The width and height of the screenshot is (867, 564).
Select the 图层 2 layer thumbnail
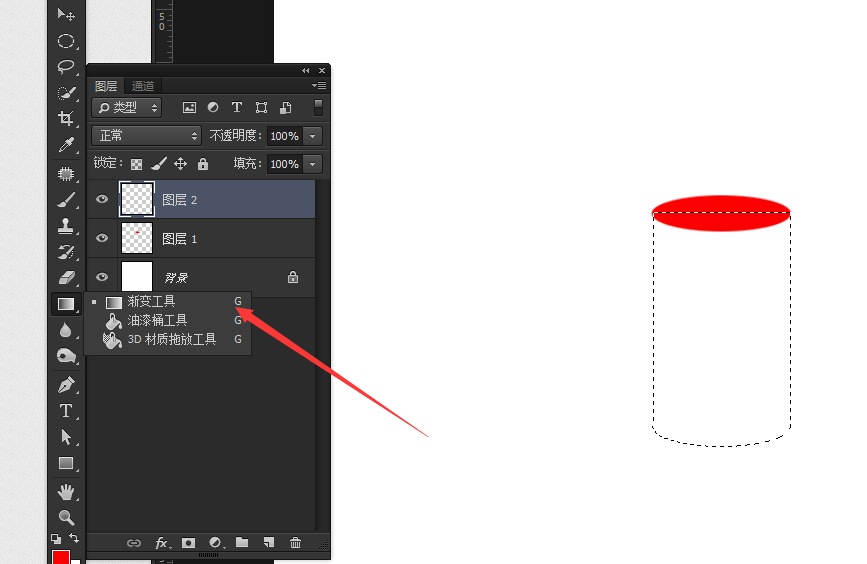pyautogui.click(x=137, y=199)
